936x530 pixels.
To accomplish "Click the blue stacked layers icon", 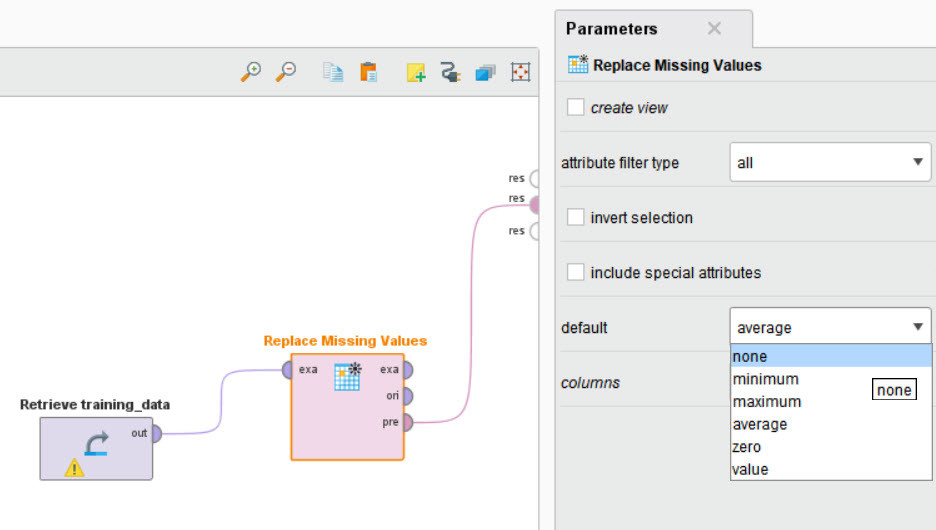I will click(x=485, y=72).
